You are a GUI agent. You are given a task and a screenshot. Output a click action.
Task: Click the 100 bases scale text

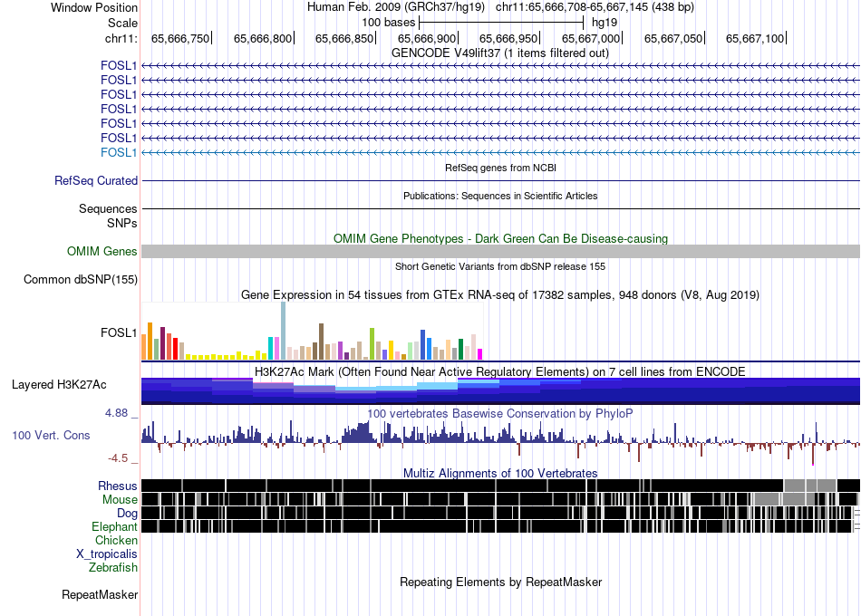tap(388, 23)
